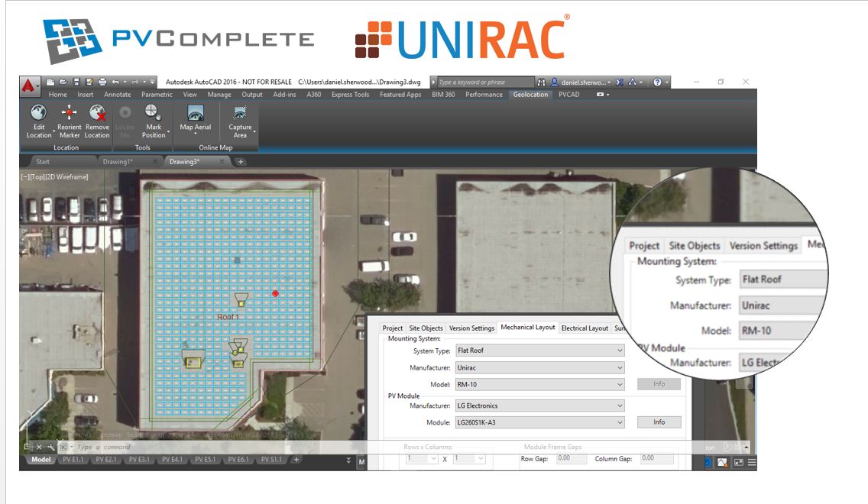Switch to the Electrical Layout tab

click(x=585, y=328)
